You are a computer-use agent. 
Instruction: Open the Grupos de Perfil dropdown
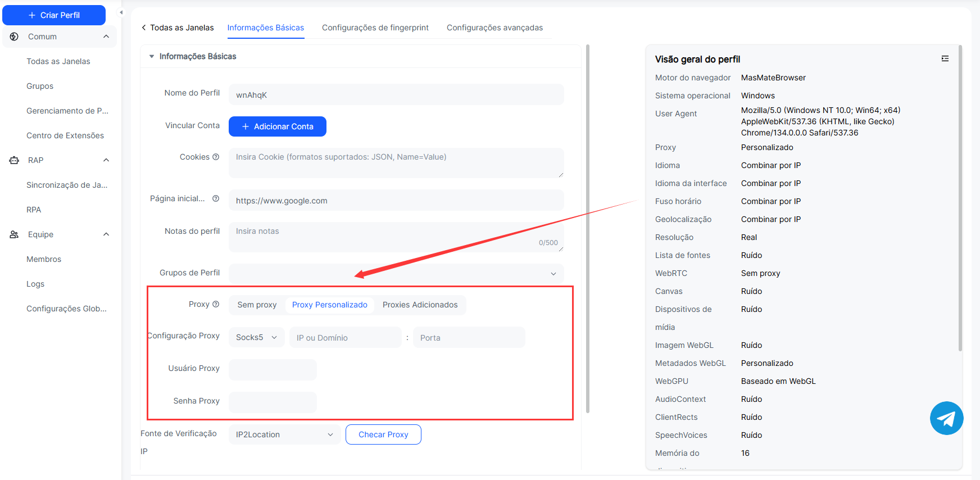(x=396, y=274)
